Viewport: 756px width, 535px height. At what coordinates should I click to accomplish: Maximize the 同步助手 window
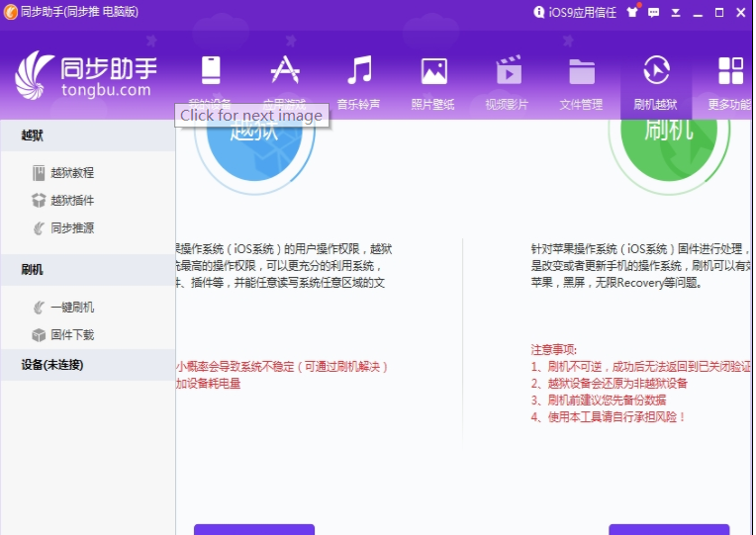click(719, 13)
